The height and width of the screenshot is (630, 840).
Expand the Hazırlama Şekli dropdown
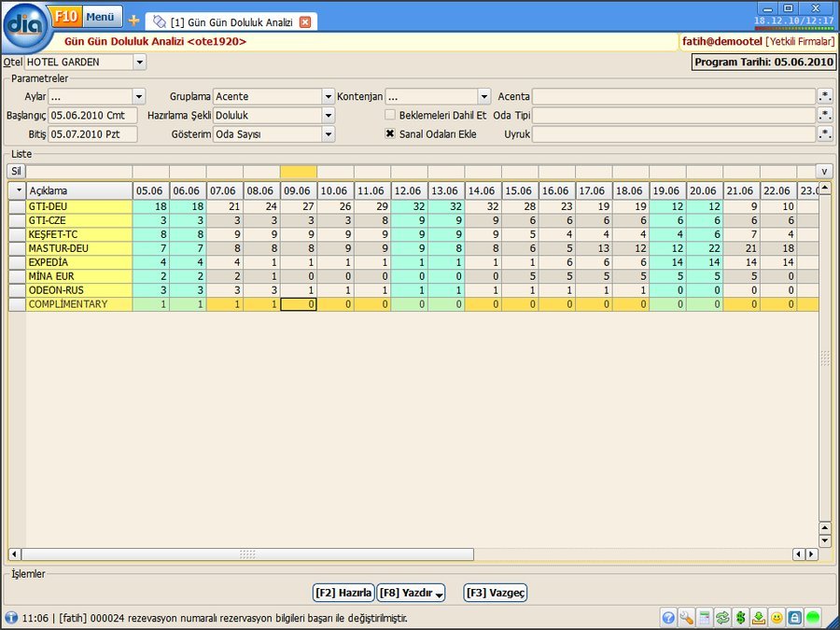[x=329, y=115]
